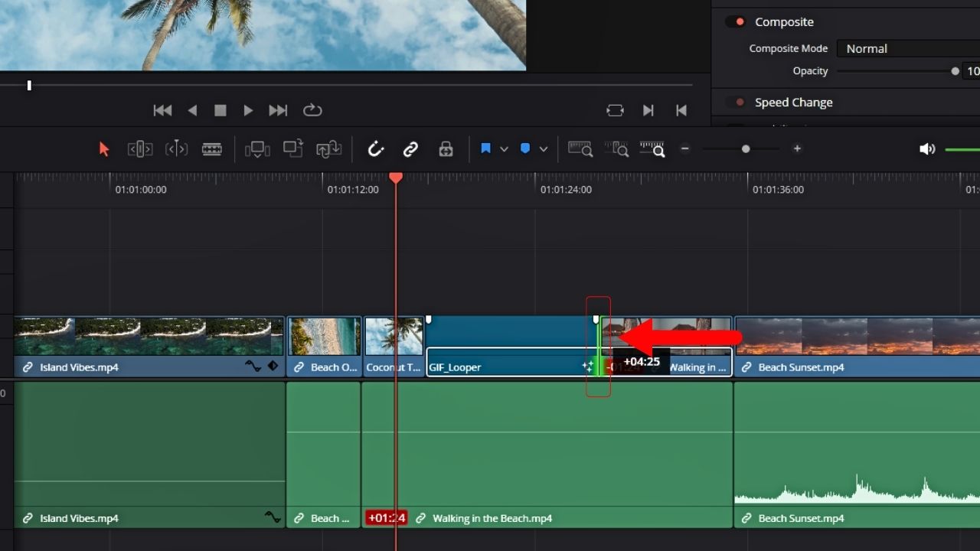Mute timeline audio with speaker icon
980x551 pixels.
[x=927, y=148]
